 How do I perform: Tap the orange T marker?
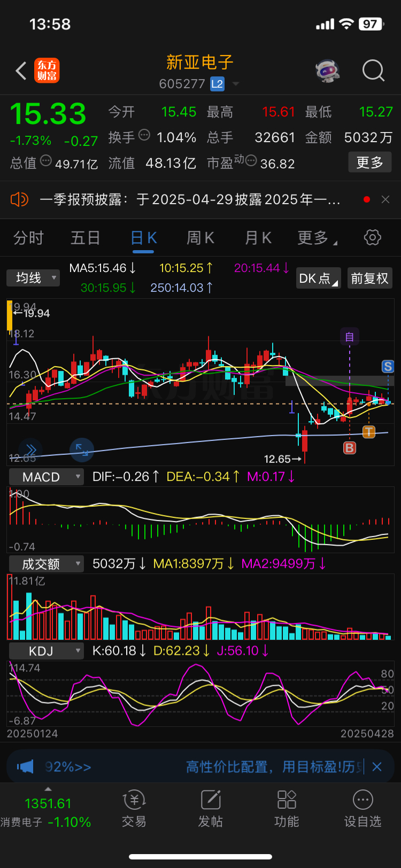(369, 432)
